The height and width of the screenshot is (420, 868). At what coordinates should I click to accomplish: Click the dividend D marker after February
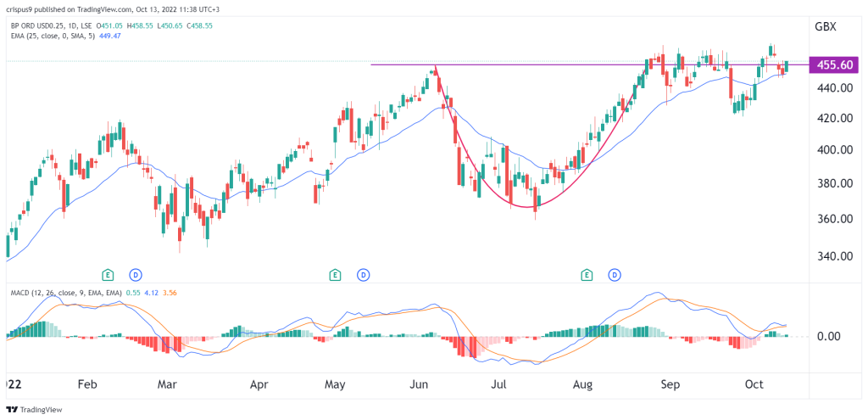pyautogui.click(x=136, y=274)
